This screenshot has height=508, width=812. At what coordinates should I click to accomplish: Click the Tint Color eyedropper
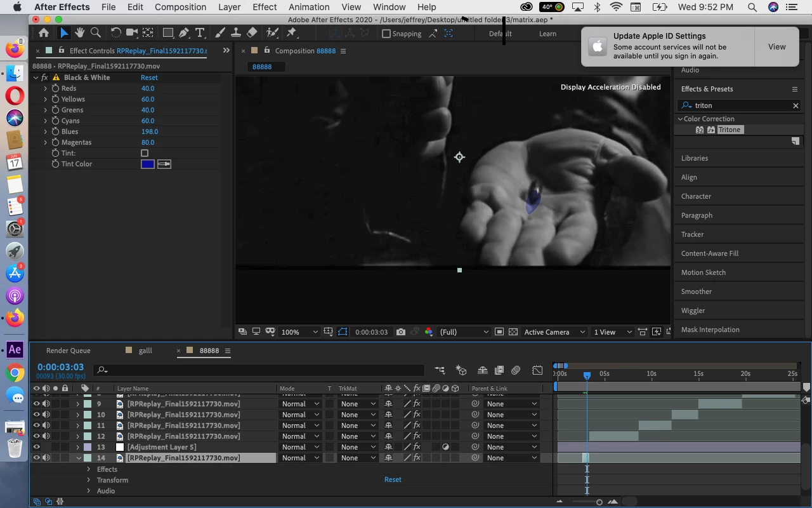click(x=164, y=164)
